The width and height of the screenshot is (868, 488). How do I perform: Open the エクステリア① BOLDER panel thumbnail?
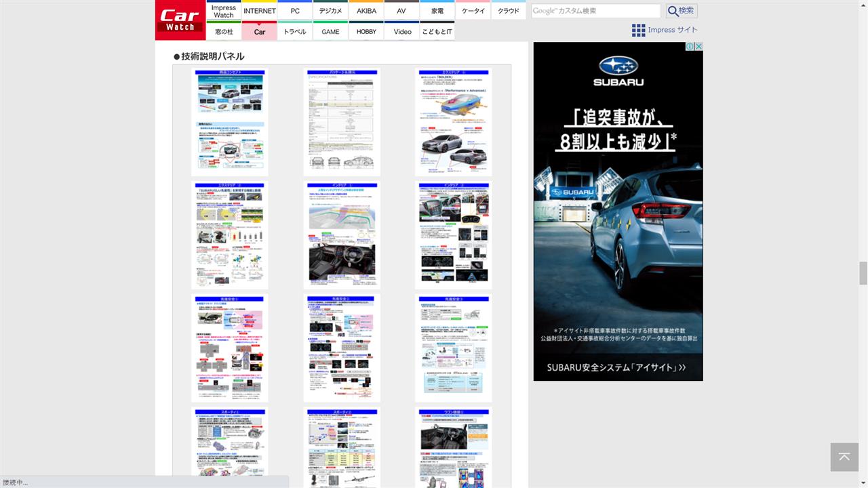pyautogui.click(x=454, y=122)
